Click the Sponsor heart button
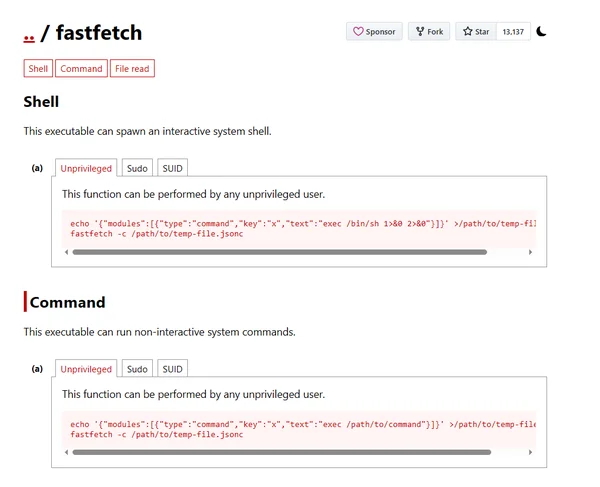Image resolution: width=600 pixels, height=487 pixels. (x=374, y=32)
